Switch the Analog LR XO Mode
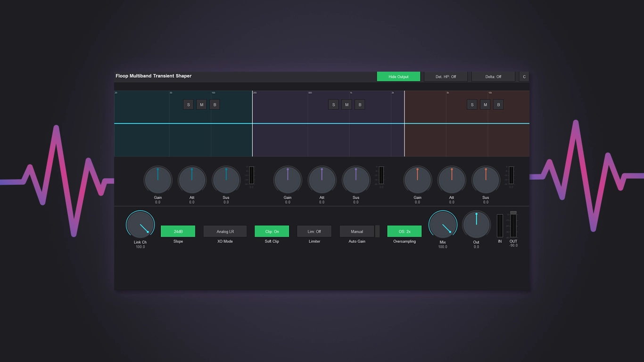 225,231
